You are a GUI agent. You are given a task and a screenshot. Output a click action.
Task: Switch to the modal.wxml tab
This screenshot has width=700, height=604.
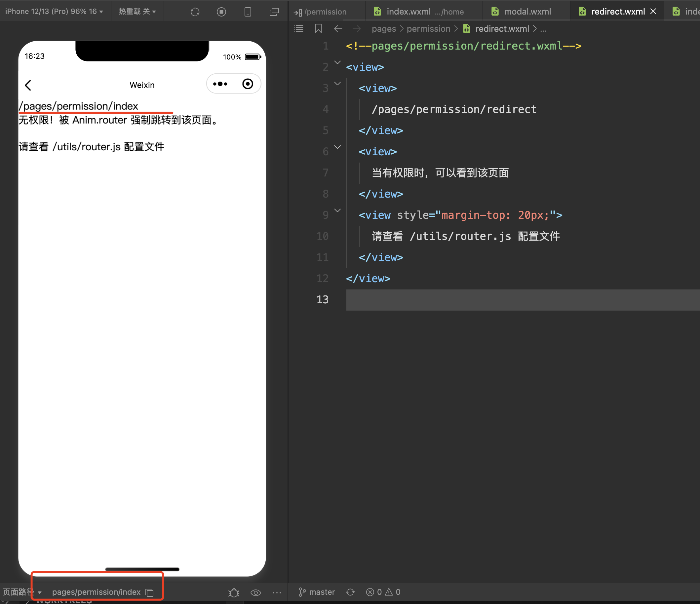(526, 12)
